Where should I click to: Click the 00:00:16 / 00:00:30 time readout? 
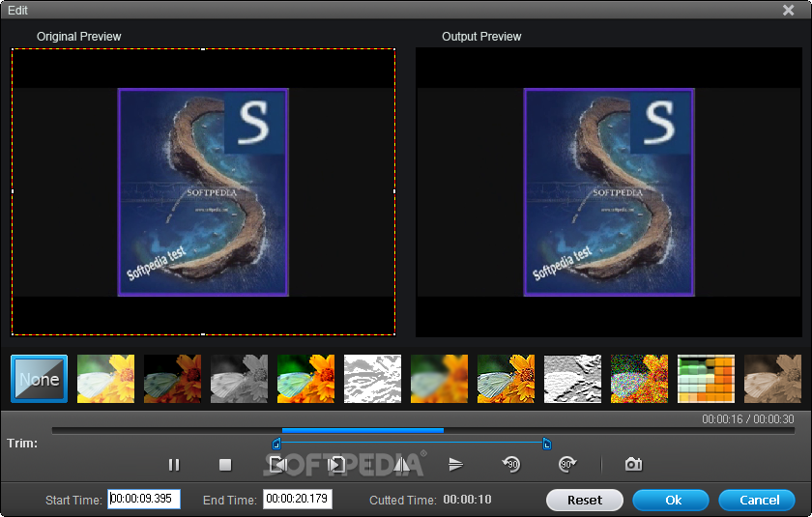click(x=748, y=419)
